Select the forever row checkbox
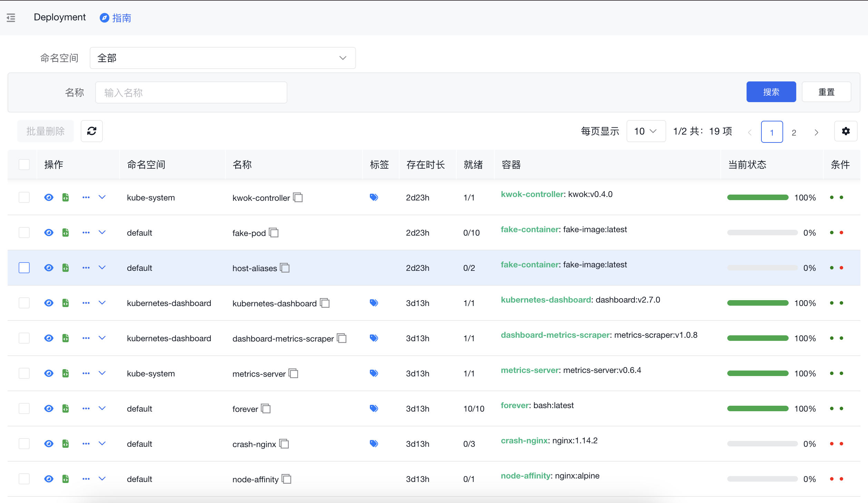Screen dimensions: 868x503 (24, 408)
